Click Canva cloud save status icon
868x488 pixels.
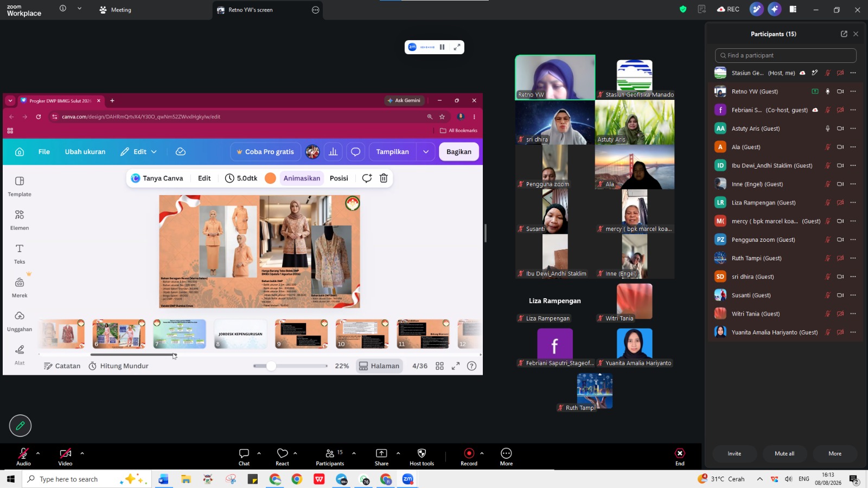(181, 152)
